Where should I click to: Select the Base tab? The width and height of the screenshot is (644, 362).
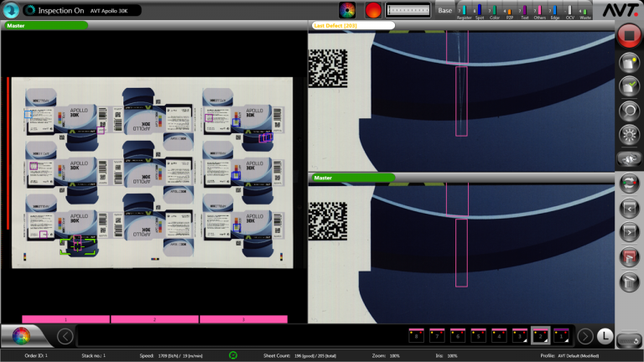tap(444, 11)
